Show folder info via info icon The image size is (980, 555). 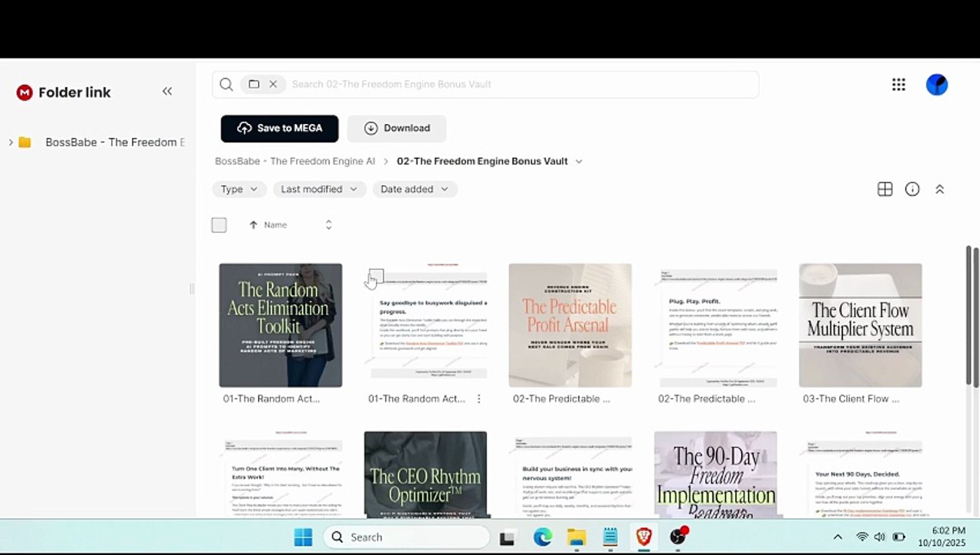(x=912, y=190)
